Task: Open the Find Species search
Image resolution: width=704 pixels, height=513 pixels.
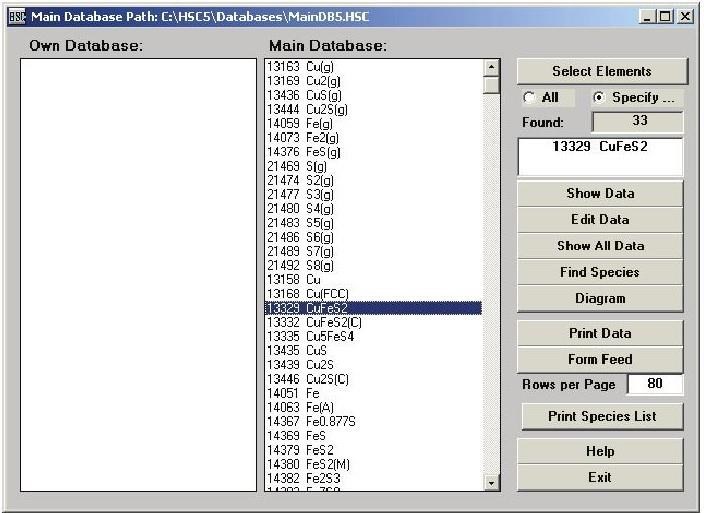Action: 600,272
